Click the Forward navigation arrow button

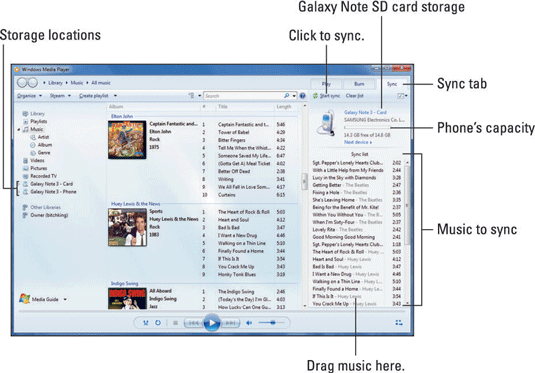coord(33,83)
